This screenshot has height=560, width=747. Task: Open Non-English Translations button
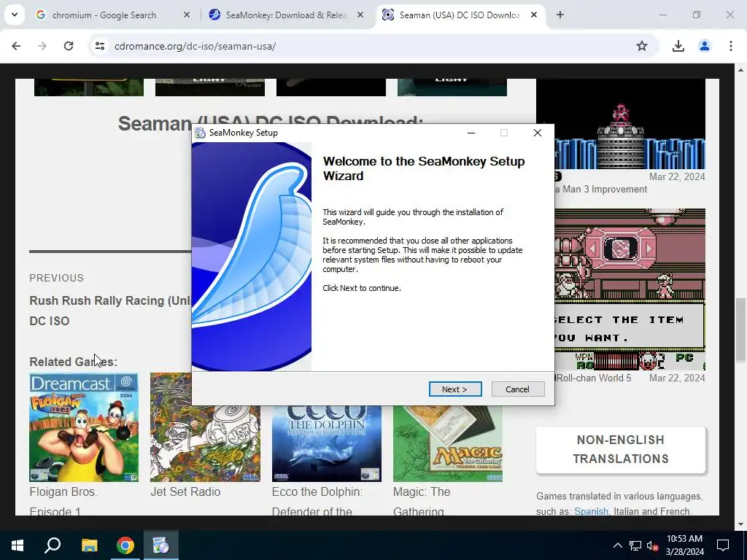tap(620, 449)
